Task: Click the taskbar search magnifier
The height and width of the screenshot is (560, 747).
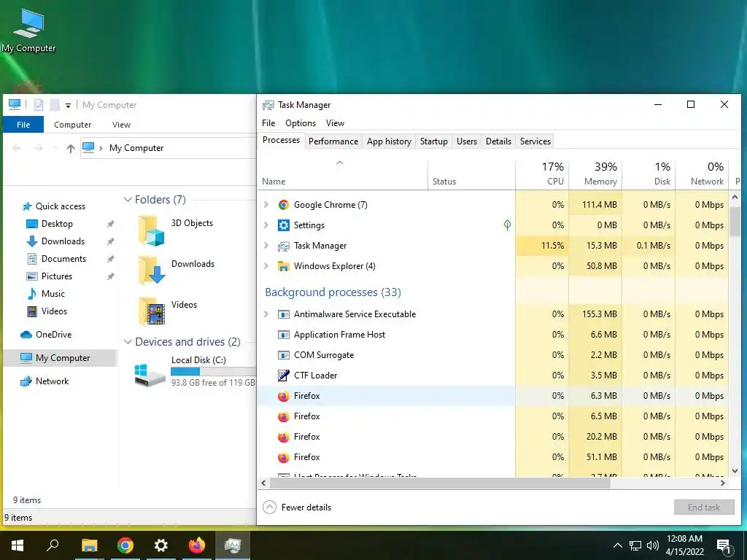Action: coord(53,545)
